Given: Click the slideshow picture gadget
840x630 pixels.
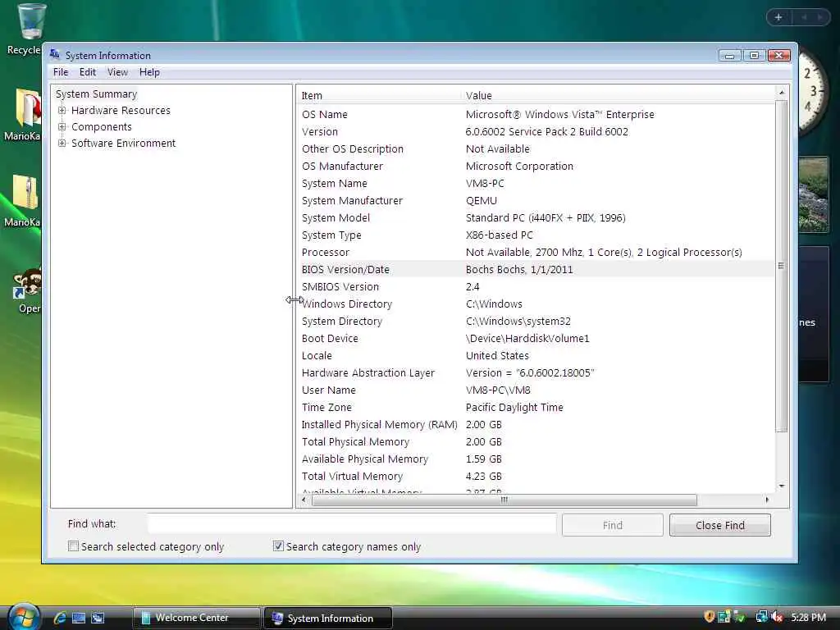Looking at the screenshot, I should (813, 194).
